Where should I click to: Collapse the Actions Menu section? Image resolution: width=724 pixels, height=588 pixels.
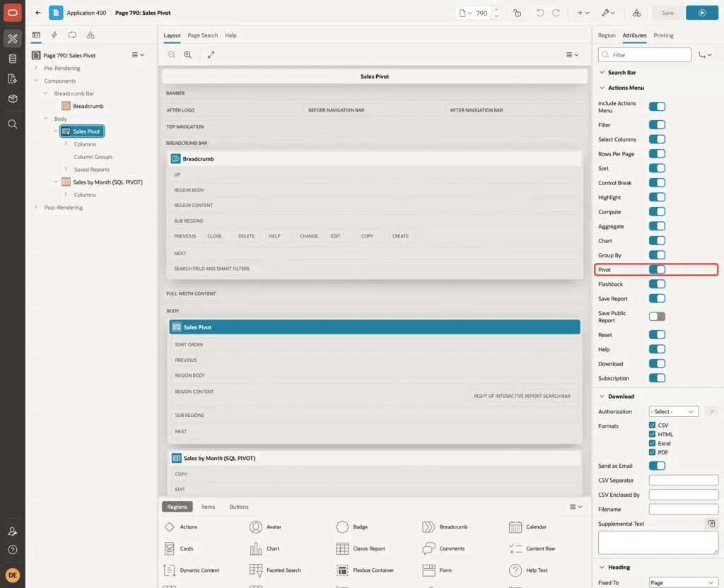pos(602,88)
